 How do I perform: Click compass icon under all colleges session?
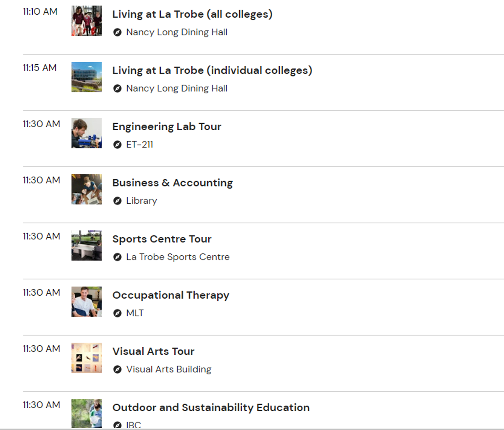118,32
